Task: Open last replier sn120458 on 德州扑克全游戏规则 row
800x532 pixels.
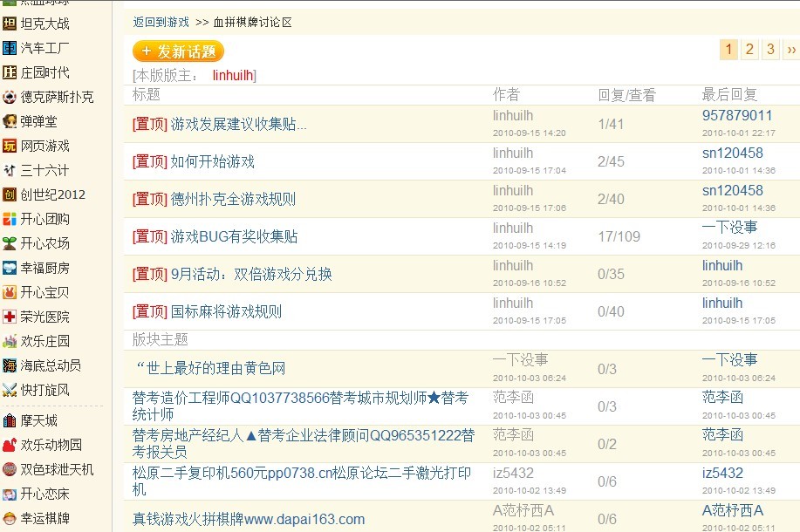Action: point(733,191)
